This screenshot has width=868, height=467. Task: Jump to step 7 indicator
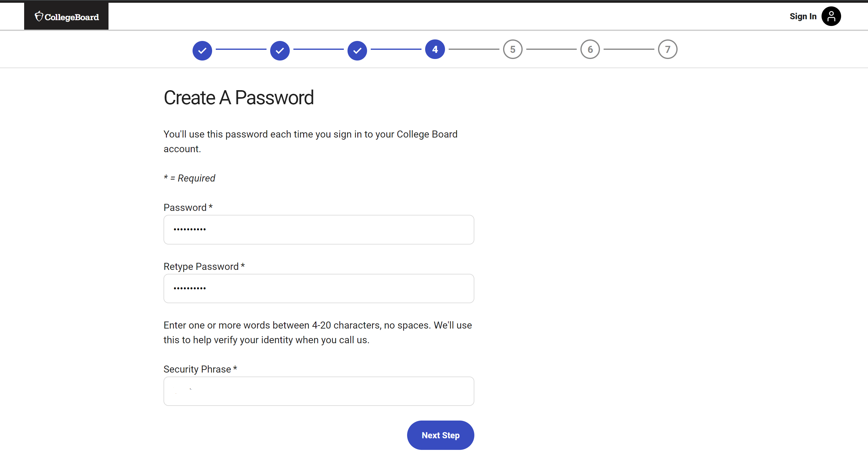point(668,49)
